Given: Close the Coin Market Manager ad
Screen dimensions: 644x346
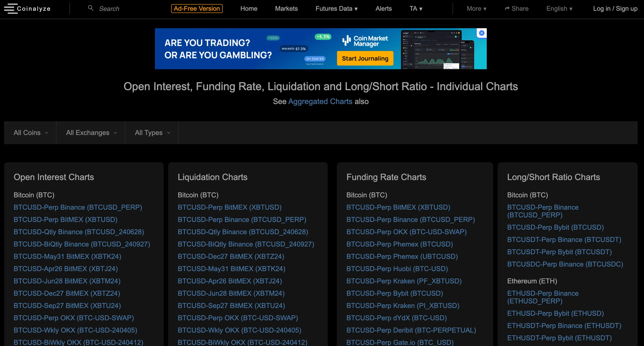Looking at the screenshot, I should (481, 33).
